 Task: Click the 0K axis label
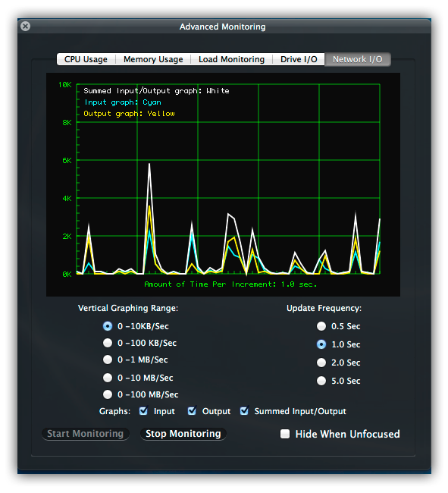pos(67,274)
